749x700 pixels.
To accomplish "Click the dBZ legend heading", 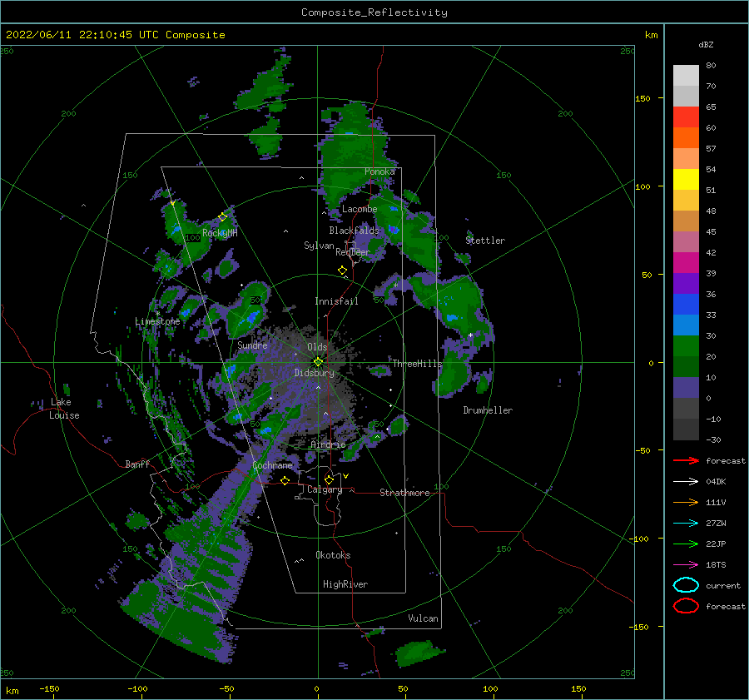I will [706, 45].
